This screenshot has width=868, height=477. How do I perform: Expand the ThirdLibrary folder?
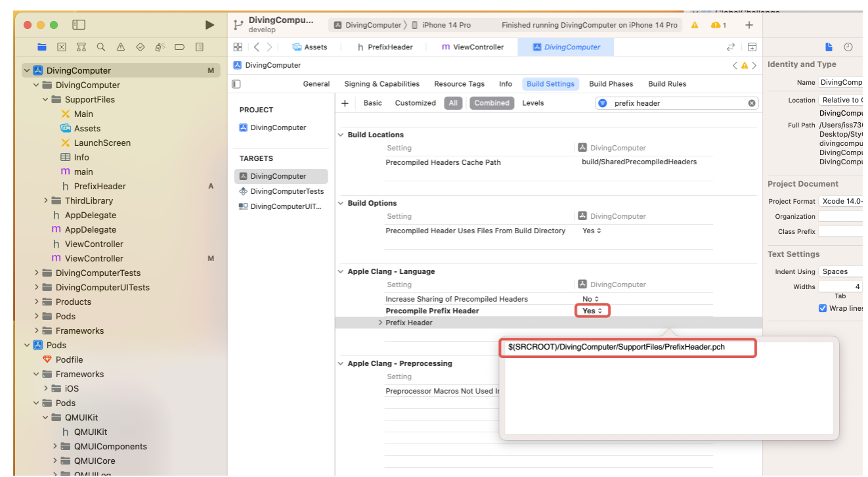pos(46,200)
